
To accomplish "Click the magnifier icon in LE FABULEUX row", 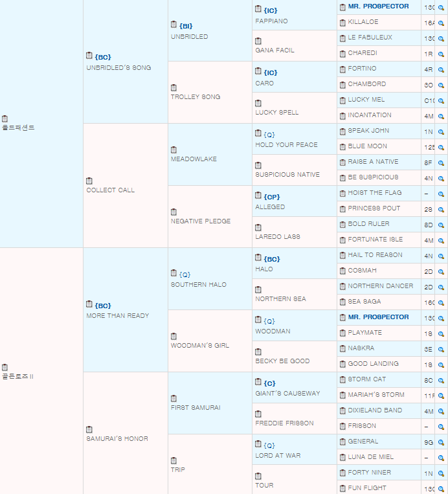I will tap(441, 39).
